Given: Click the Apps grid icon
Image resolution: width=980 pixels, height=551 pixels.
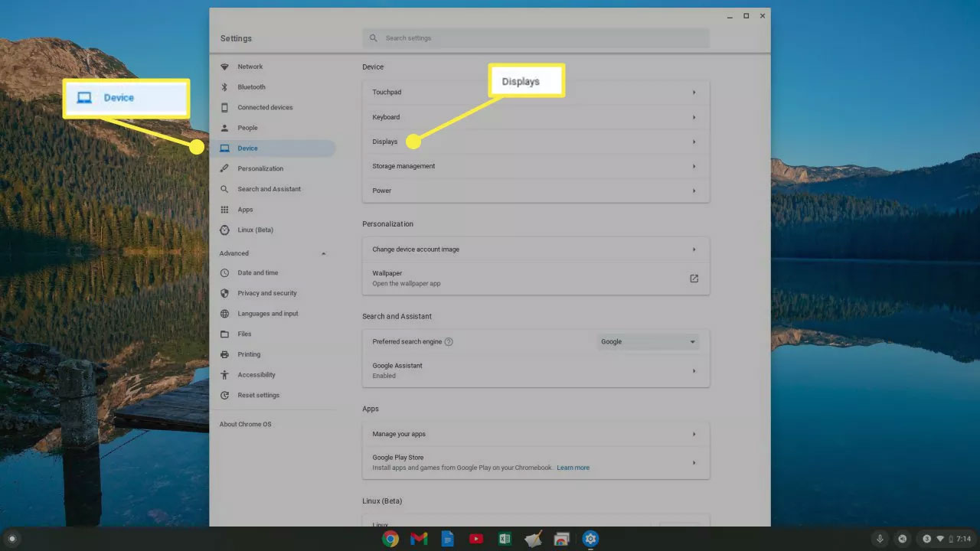Looking at the screenshot, I should click(x=224, y=210).
